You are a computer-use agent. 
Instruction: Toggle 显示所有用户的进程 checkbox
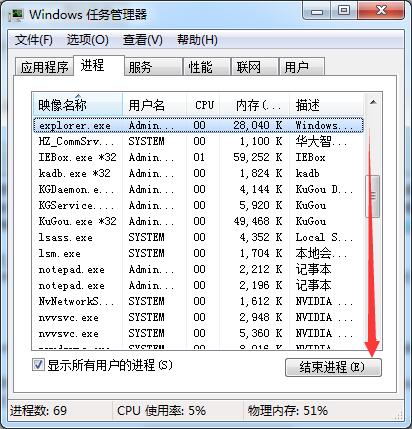click(38, 365)
